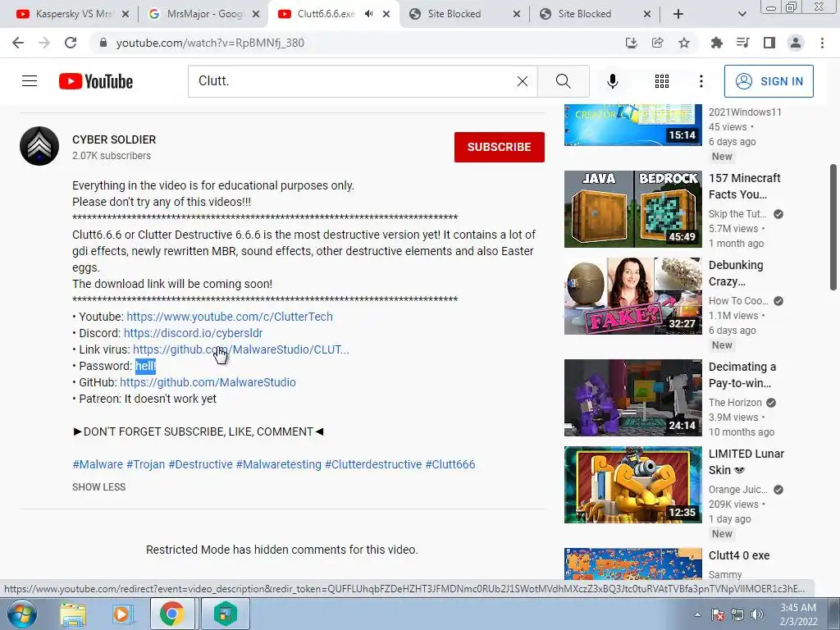840x630 pixels.
Task: Show hidden system tray icons
Action: point(697,614)
